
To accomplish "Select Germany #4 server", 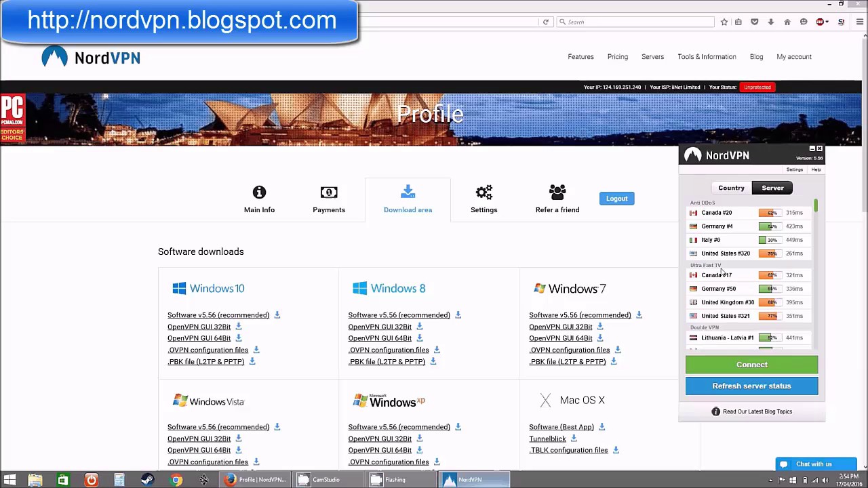I will tap(747, 226).
